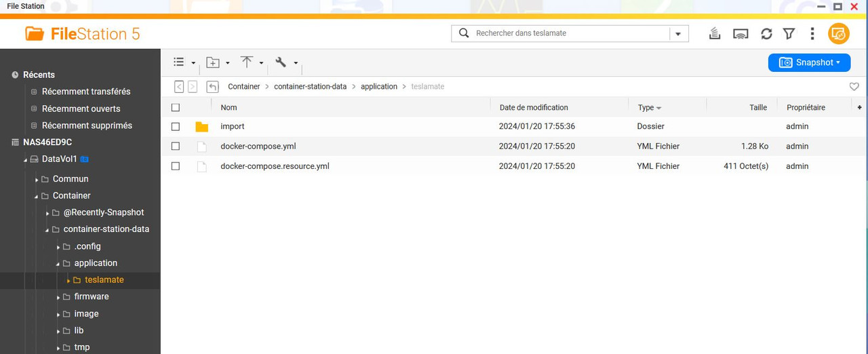Click the orange Qsync profile icon
The height and width of the screenshot is (354, 868).
click(x=839, y=34)
